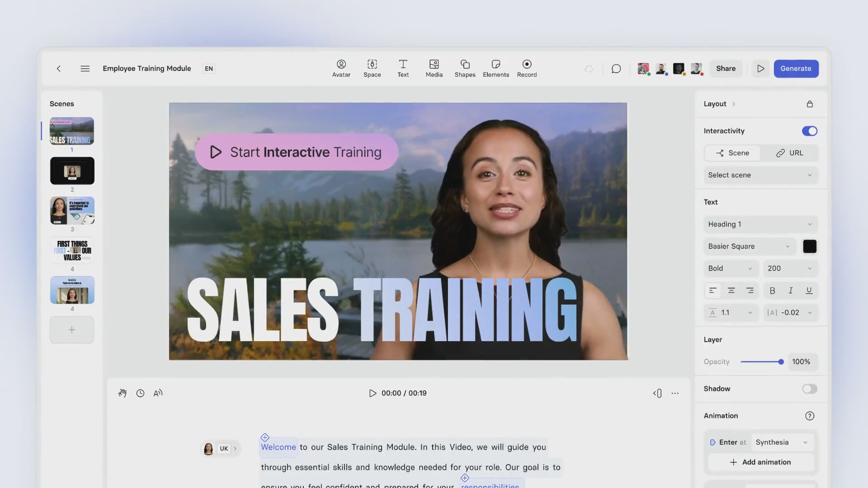Open the black text color swatch
The height and width of the screenshot is (488, 868).
809,246
